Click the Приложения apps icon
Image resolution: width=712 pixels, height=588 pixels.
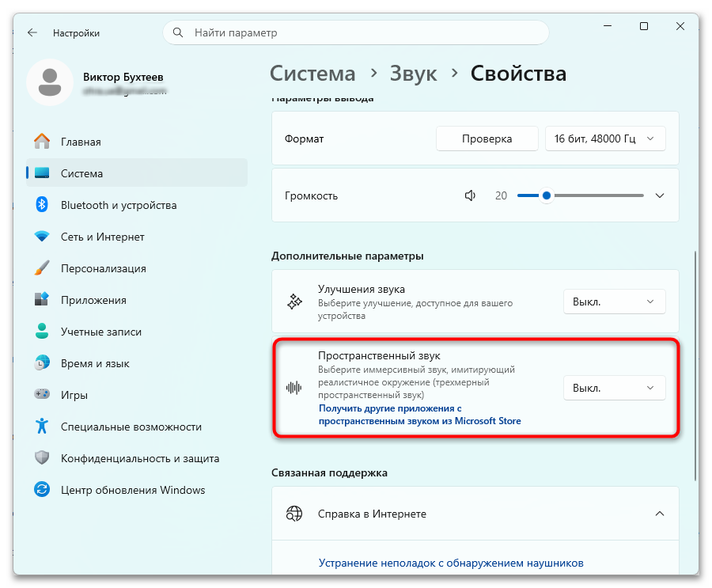coord(42,299)
